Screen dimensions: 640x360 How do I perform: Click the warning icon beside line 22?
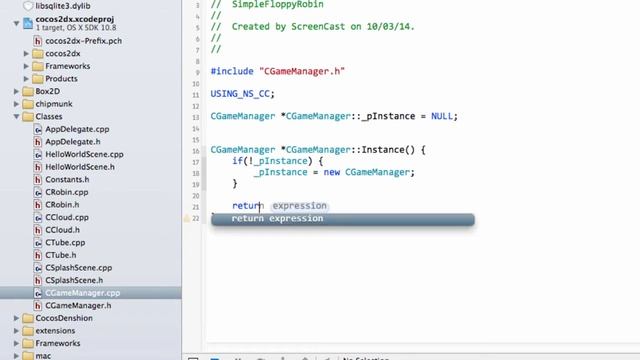tap(187, 218)
